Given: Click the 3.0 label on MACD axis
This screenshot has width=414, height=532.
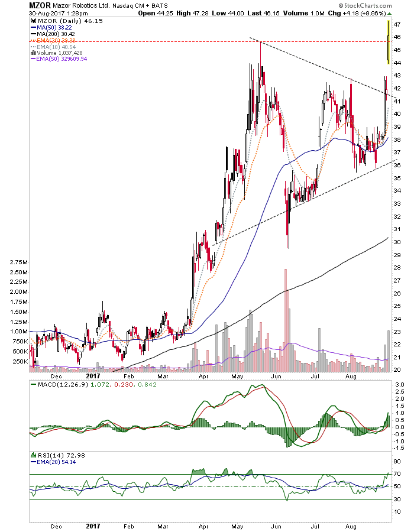Looking at the screenshot, I should click(x=400, y=385).
